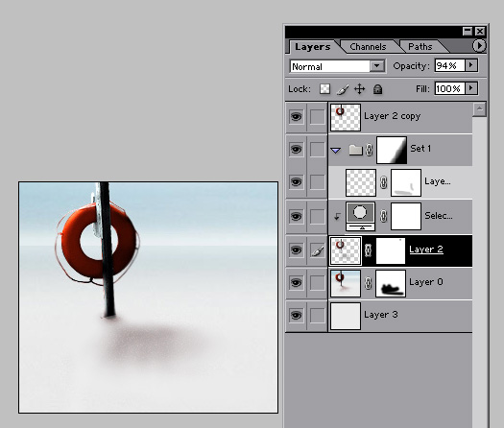Click the Set 1 folder icon
504x428 pixels.
tap(355, 150)
